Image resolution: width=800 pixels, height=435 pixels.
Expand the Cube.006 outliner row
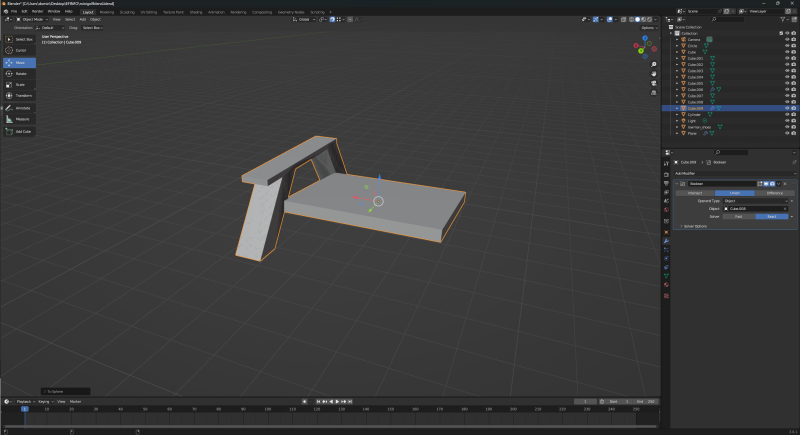(x=678, y=90)
